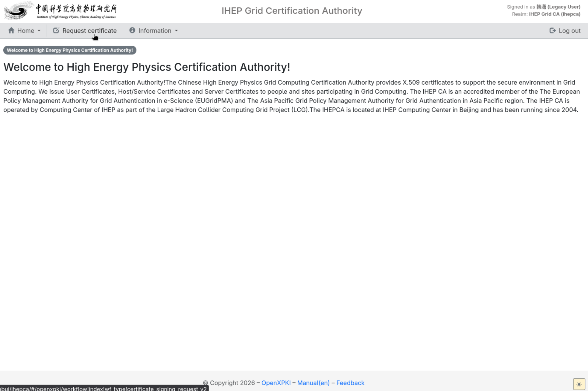
Task: Click the Log out arrow icon
Action: [552, 30]
